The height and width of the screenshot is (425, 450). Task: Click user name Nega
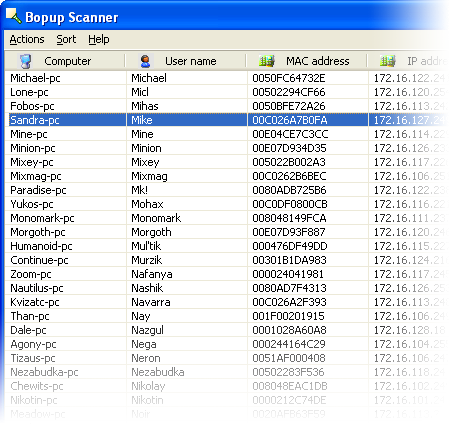tap(144, 344)
